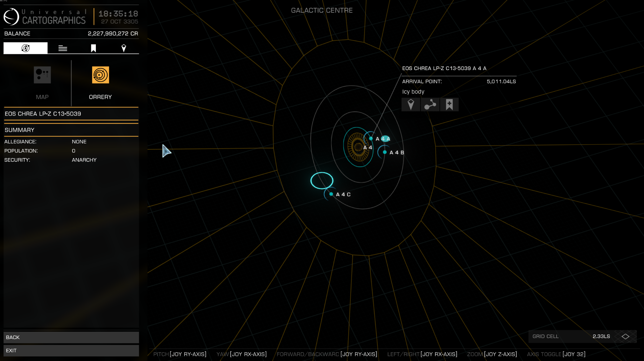Click body title EOS CHREA LP-Z C13-5039 A 4 A
This screenshot has height=361, width=644.
point(444,68)
